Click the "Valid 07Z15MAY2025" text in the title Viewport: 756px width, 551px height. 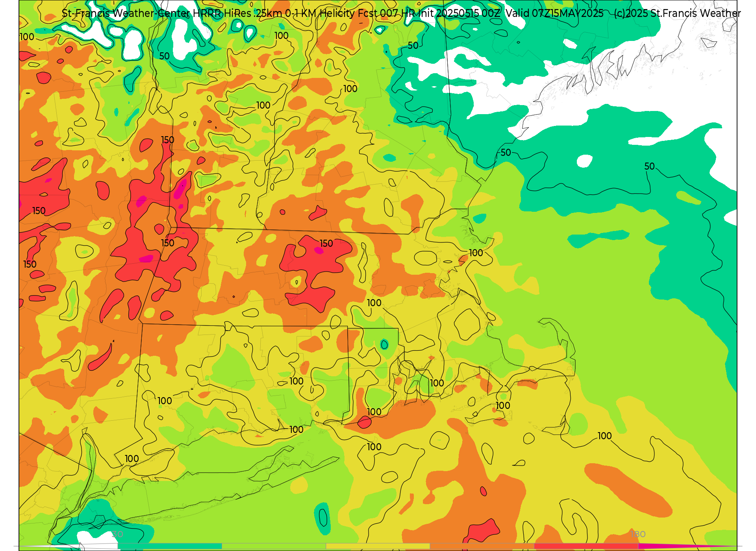(554, 13)
